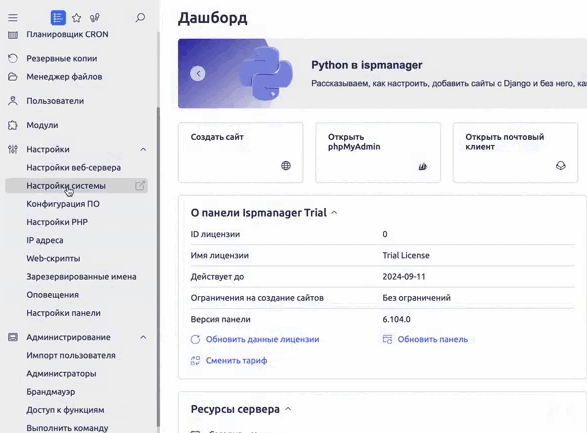Click the mail client icon on card
Viewport: 587px width, 433px height.
(x=560, y=165)
